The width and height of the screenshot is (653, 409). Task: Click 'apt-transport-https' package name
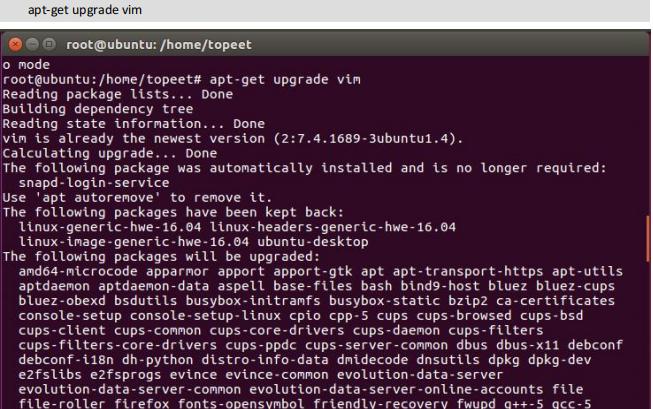pyautogui.click(x=468, y=272)
